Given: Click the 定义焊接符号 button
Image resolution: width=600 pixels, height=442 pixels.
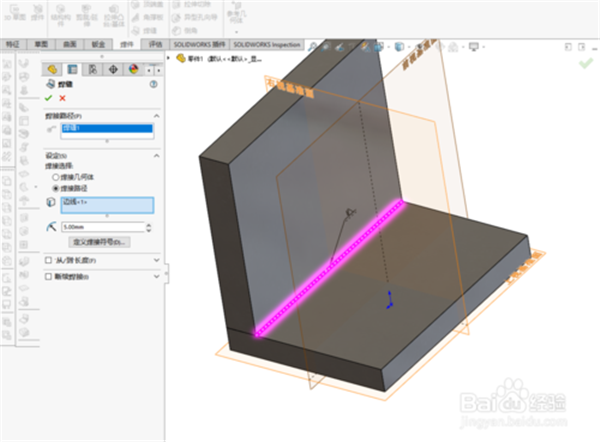Looking at the screenshot, I should tap(101, 242).
